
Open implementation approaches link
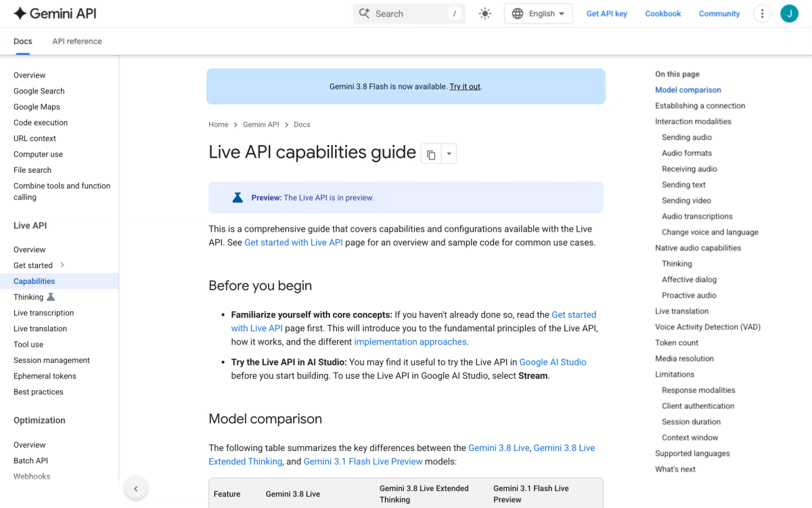(x=411, y=342)
